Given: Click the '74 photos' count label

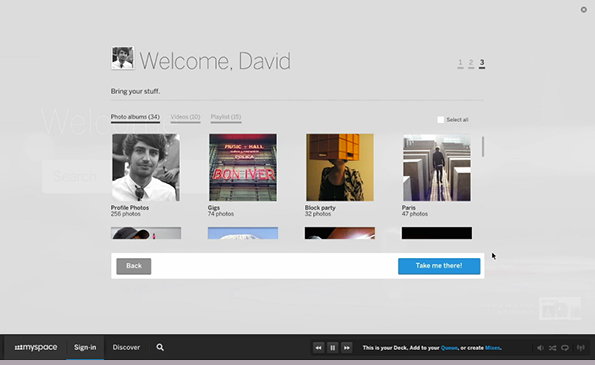Looking at the screenshot, I should click(x=220, y=214).
